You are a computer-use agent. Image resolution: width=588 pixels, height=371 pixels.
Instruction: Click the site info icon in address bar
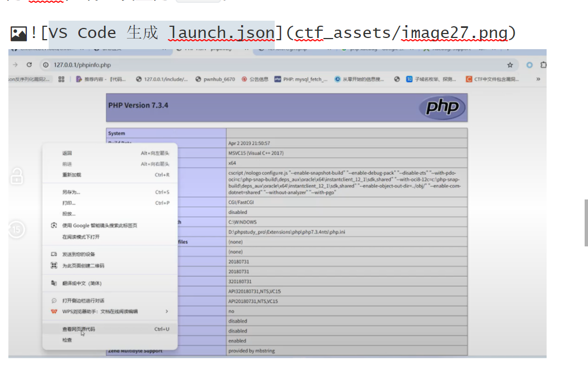pyautogui.click(x=46, y=65)
